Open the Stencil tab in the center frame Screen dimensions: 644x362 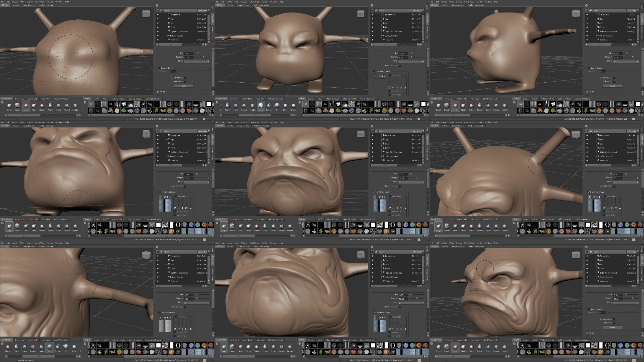[x=311, y=219]
